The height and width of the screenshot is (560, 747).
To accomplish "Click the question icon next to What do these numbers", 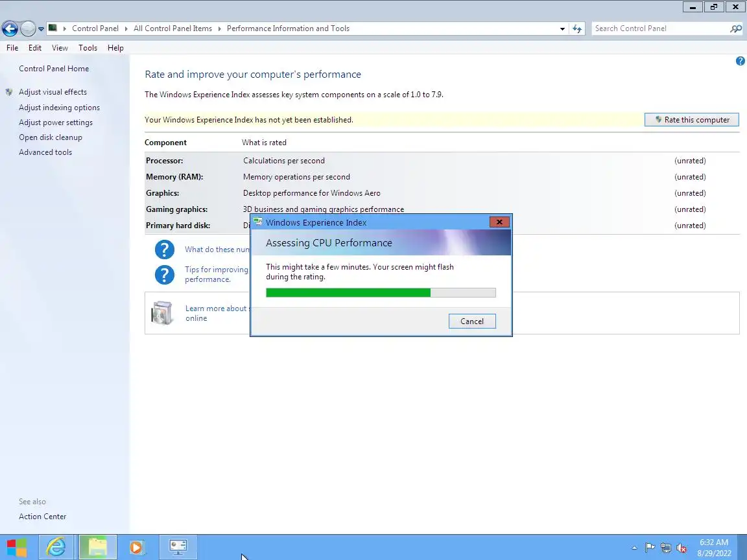I will (x=164, y=250).
